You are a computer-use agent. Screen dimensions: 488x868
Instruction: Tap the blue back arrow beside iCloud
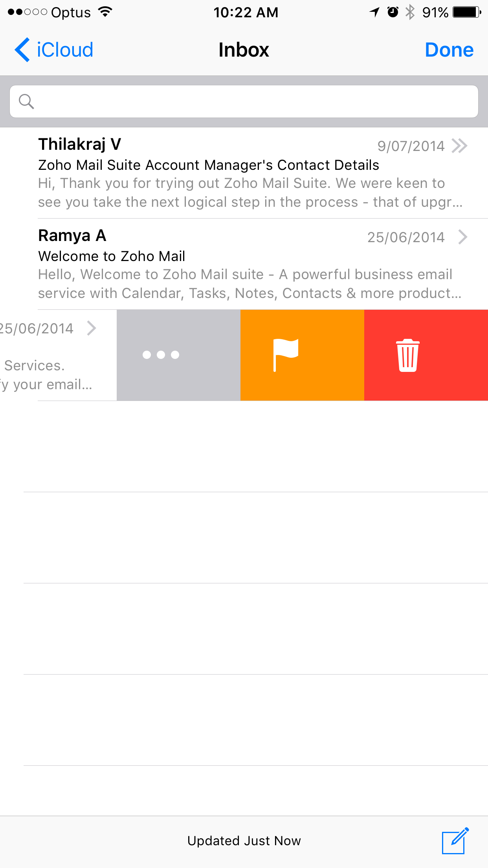click(22, 50)
